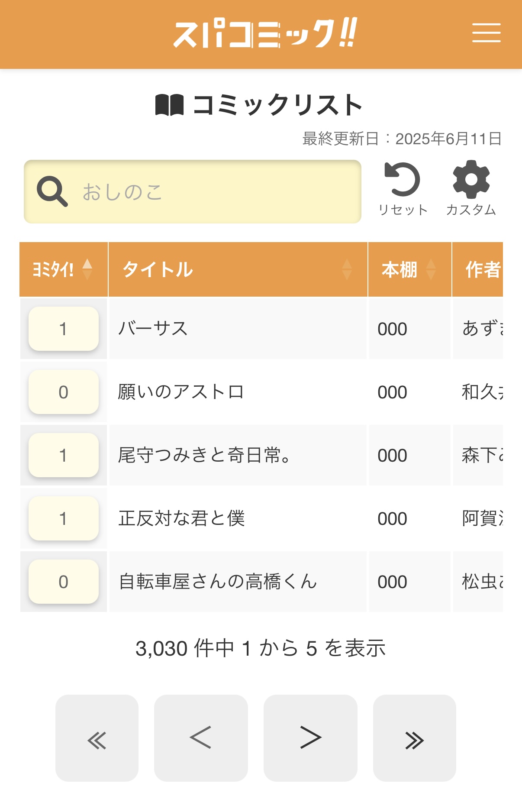This screenshot has width=522, height=812.
Task: Go to the previous page
Action: [201, 738]
